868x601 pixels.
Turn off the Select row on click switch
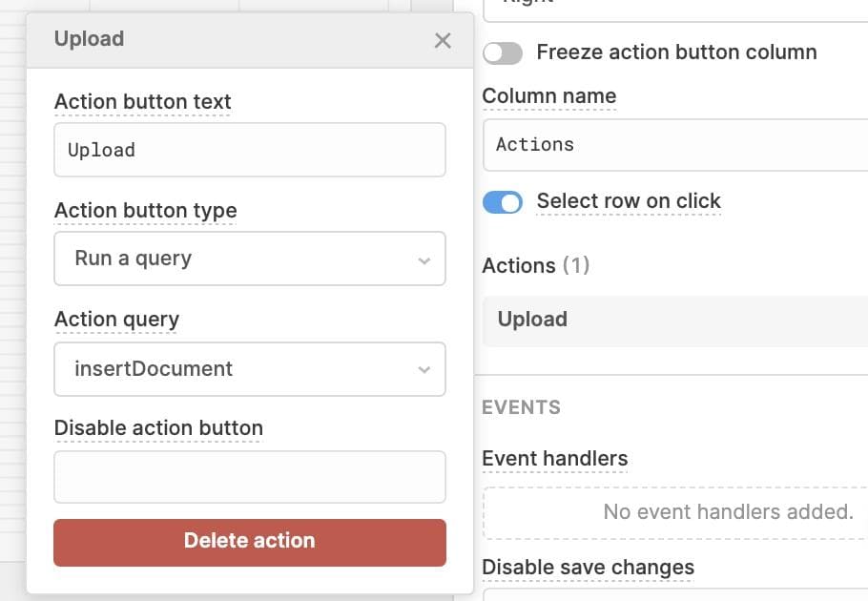[x=503, y=202]
